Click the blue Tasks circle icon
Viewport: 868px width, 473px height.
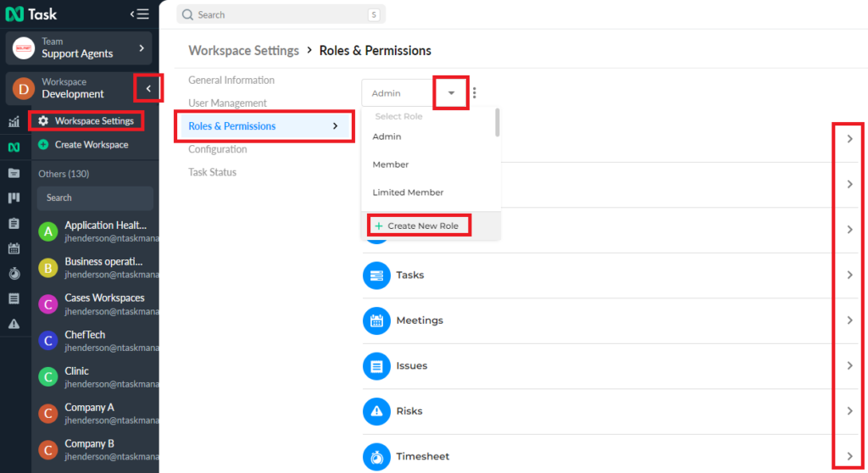tap(376, 275)
